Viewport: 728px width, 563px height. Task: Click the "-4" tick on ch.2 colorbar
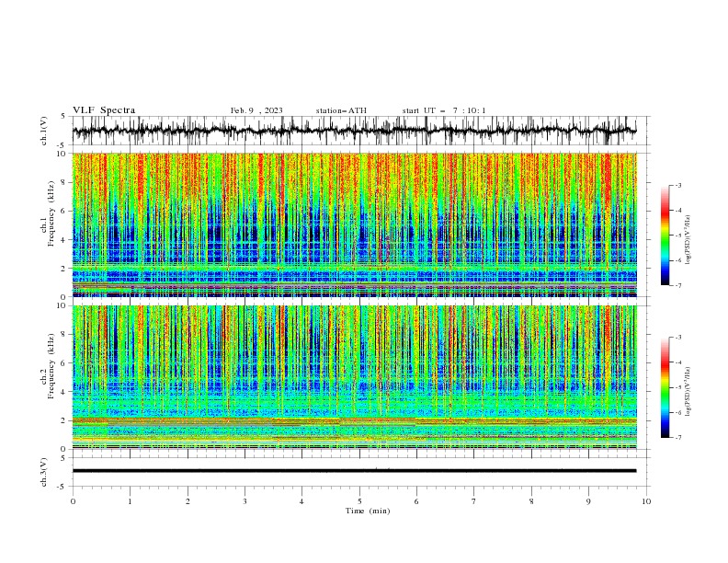677,362
